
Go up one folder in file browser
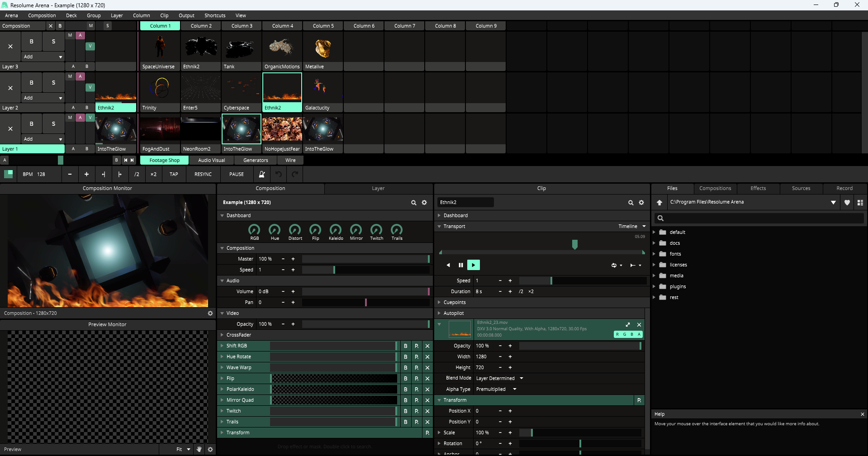tap(659, 203)
